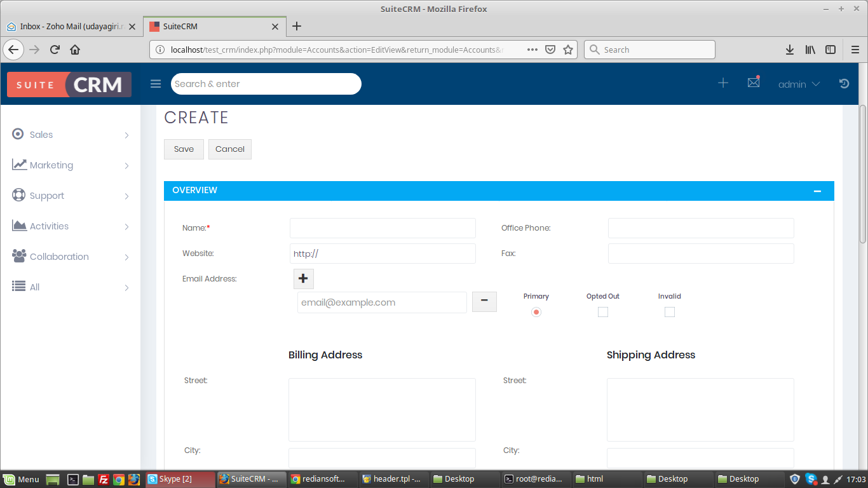Click the Cancel button
The width and height of the screenshot is (868, 488).
(x=230, y=149)
